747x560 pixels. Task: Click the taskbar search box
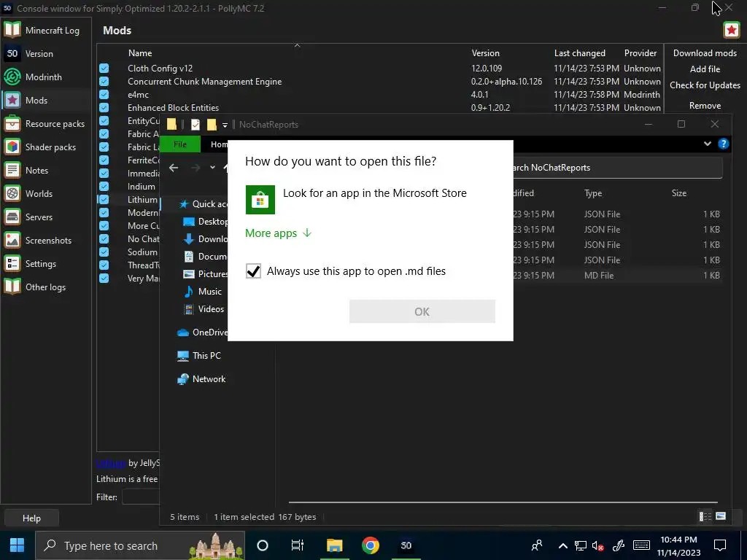(x=140, y=545)
